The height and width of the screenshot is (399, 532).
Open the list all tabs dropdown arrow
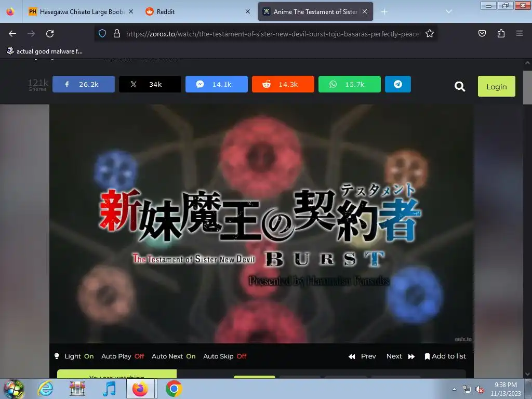click(x=448, y=11)
